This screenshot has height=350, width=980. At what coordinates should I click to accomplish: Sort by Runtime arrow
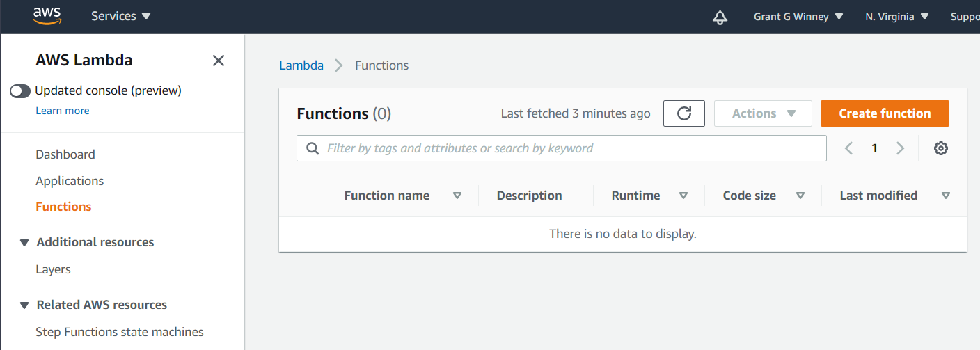tap(683, 196)
